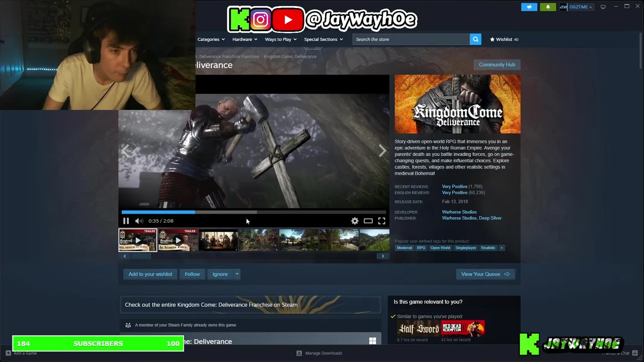Click the RPG tag
This screenshot has height=362, width=644.
[421, 248]
